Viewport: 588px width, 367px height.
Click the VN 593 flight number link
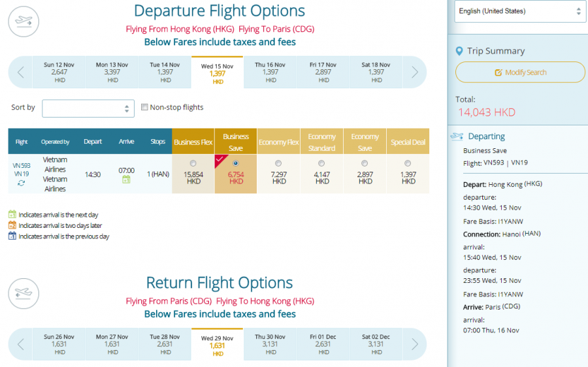point(22,165)
